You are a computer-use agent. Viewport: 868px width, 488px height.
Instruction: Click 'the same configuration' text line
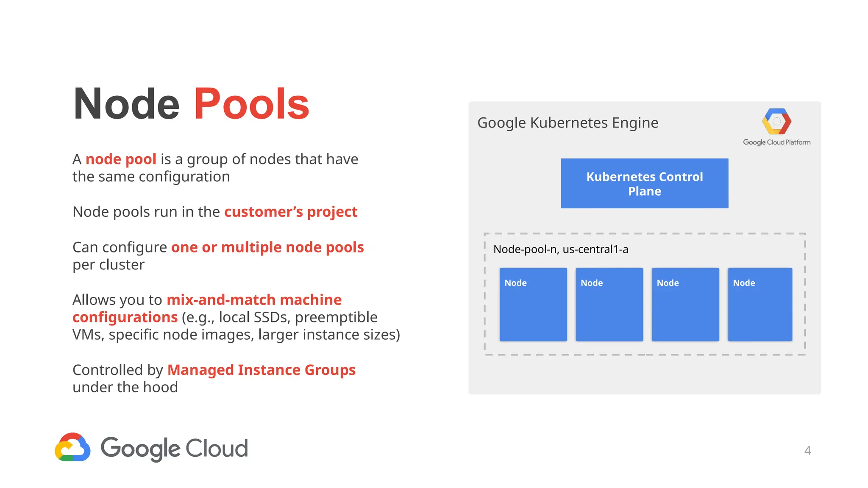click(x=151, y=177)
